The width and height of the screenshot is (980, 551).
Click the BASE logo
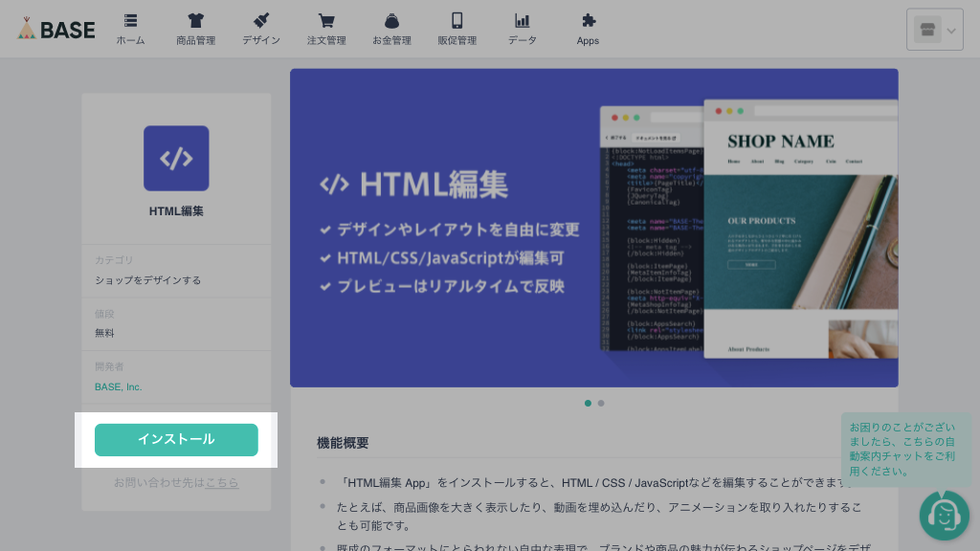coord(56,29)
